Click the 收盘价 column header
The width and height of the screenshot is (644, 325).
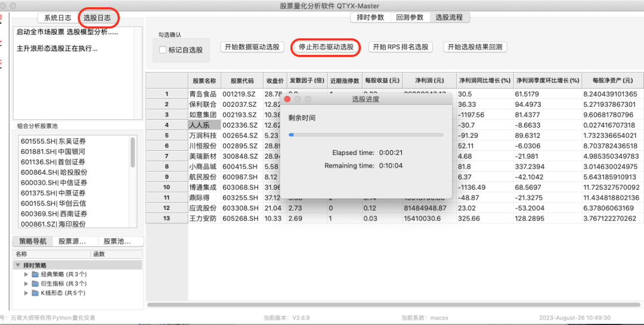pyautogui.click(x=275, y=81)
